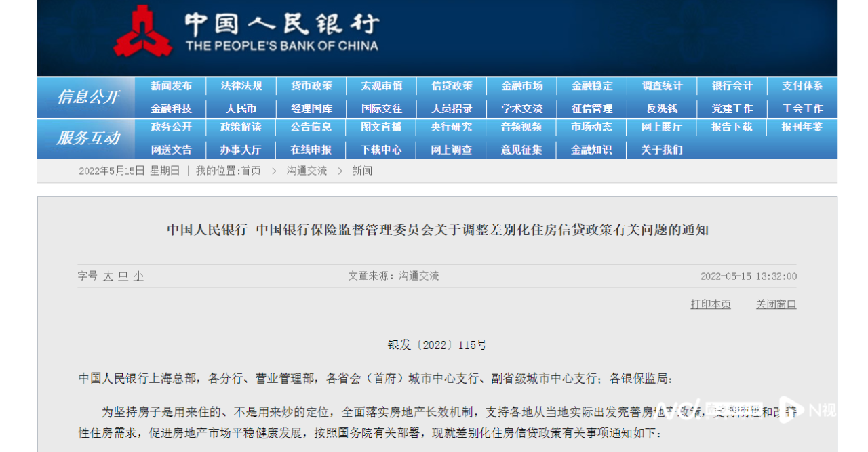The width and height of the screenshot is (868, 452).
Task: Open the 工会工作 menu item
Action: click(x=802, y=108)
